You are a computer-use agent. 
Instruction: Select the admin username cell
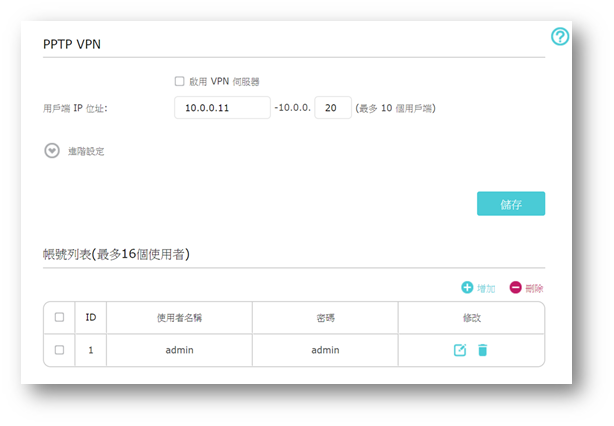pyautogui.click(x=179, y=350)
